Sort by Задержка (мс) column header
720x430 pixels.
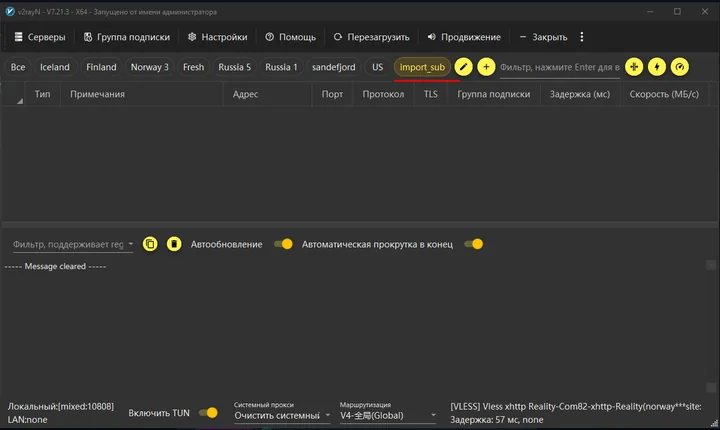580,94
